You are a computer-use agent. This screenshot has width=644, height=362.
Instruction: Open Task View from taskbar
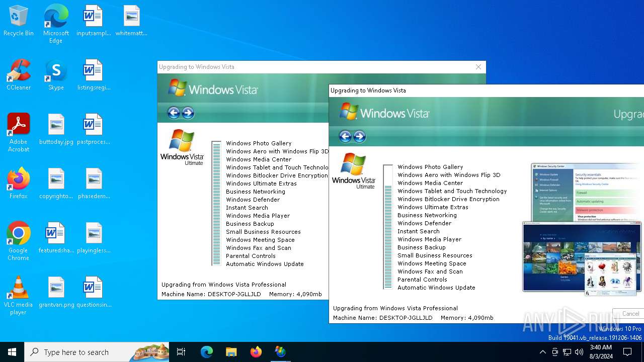[181, 352]
